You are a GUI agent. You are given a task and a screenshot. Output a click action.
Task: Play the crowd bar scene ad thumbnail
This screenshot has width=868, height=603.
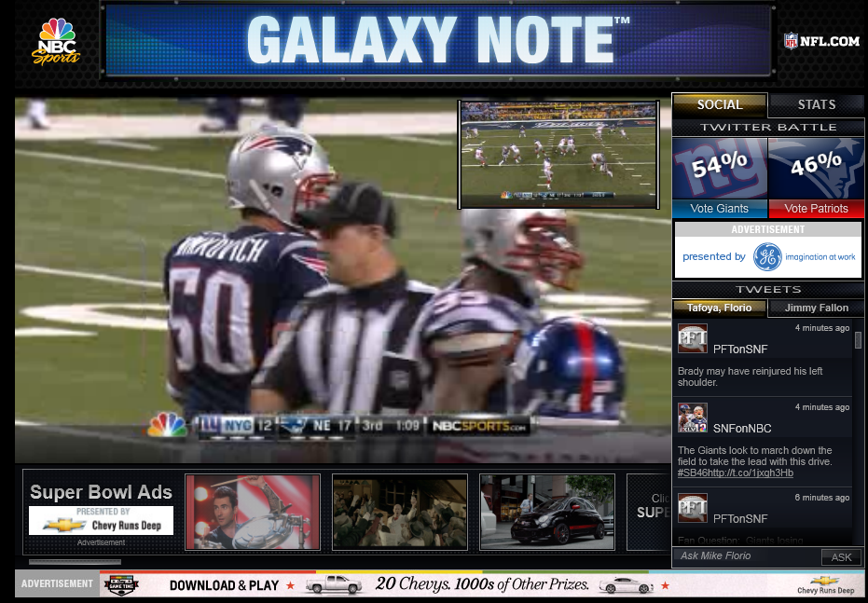[400, 512]
